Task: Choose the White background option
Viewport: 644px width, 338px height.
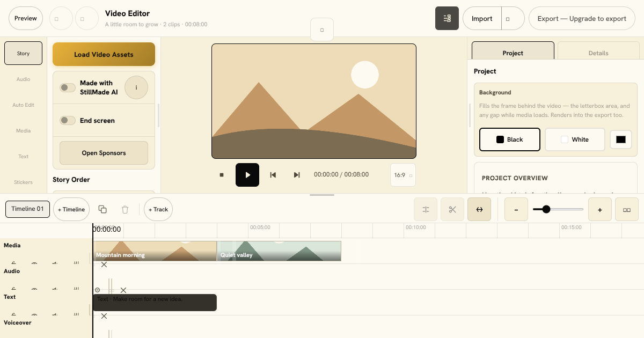Action: [575, 139]
